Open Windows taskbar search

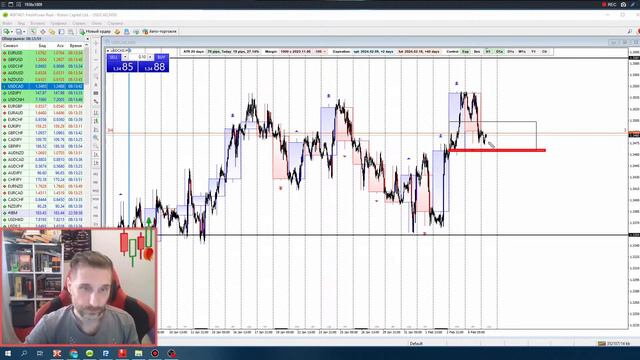(24, 353)
